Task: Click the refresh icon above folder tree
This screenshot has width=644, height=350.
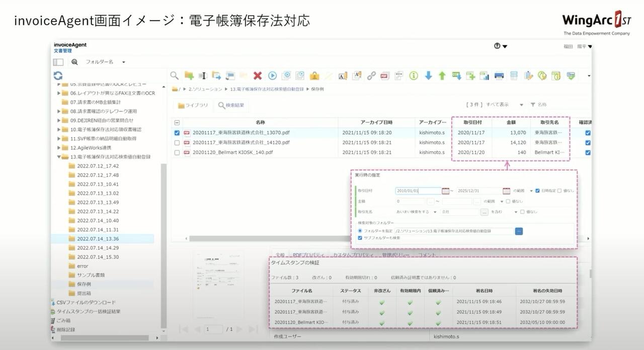Action: point(58,76)
